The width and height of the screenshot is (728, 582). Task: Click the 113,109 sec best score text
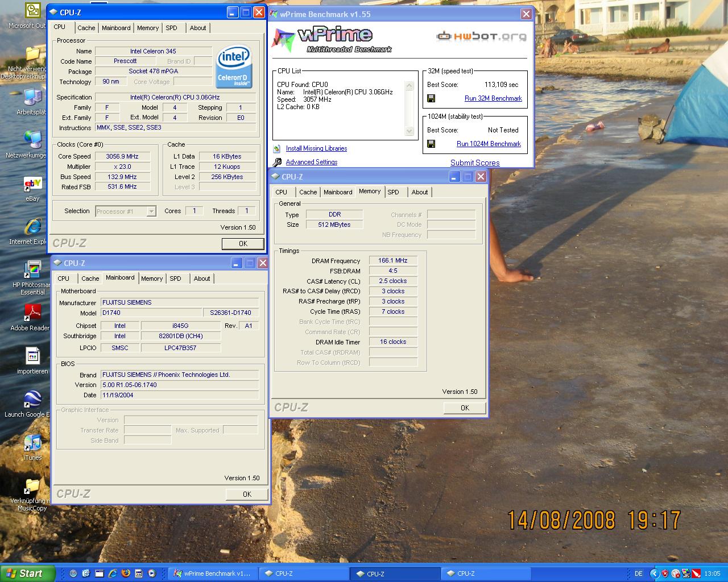[x=501, y=85]
